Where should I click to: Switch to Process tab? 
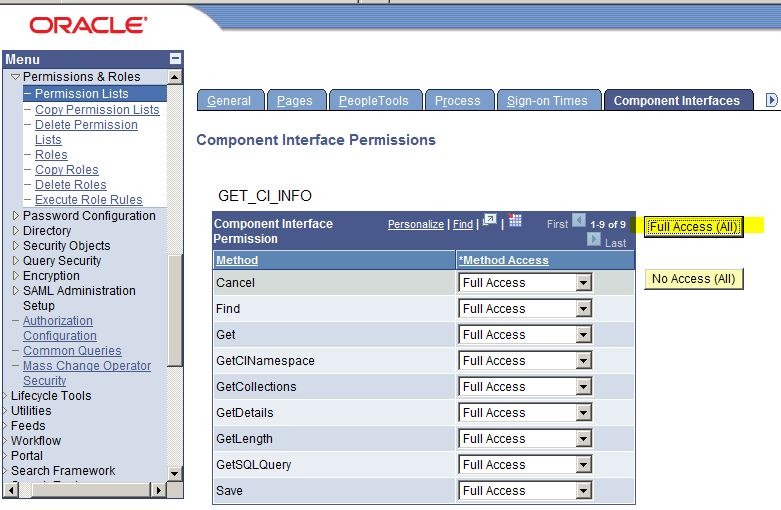[x=459, y=101]
